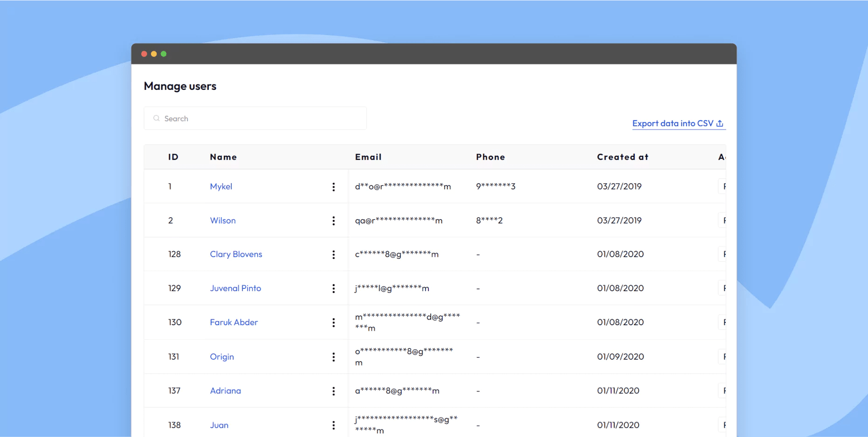The width and height of the screenshot is (868, 437).
Task: Select Juan's masked email
Action: pos(406,425)
